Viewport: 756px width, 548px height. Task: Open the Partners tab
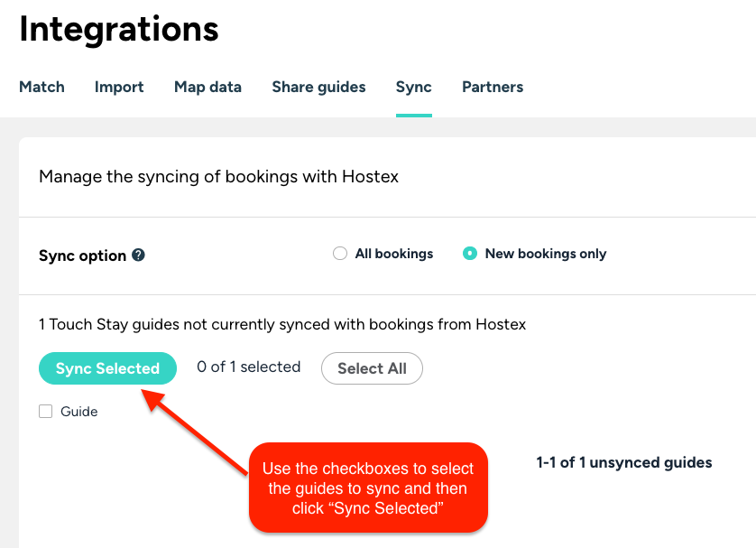[x=493, y=87]
